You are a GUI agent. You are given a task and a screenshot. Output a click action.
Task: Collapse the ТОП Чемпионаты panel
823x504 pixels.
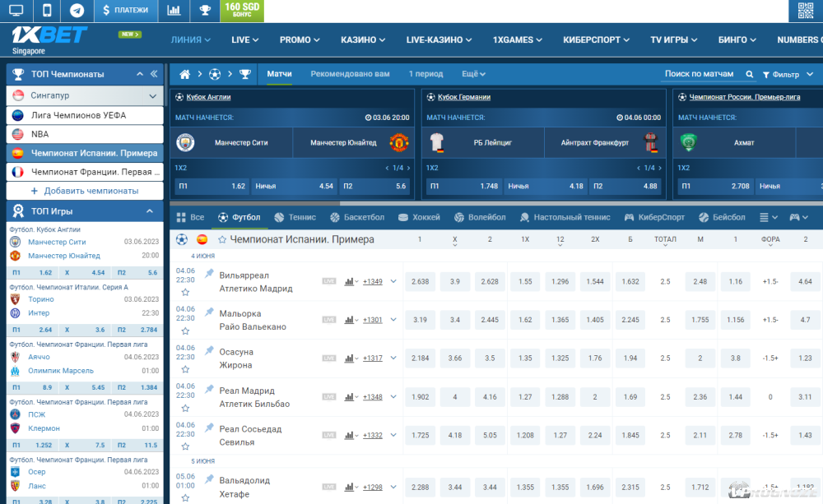140,74
